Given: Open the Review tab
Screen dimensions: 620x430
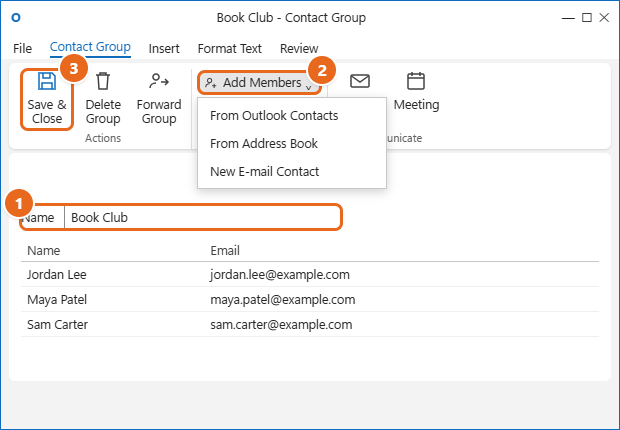Looking at the screenshot, I should tap(299, 49).
